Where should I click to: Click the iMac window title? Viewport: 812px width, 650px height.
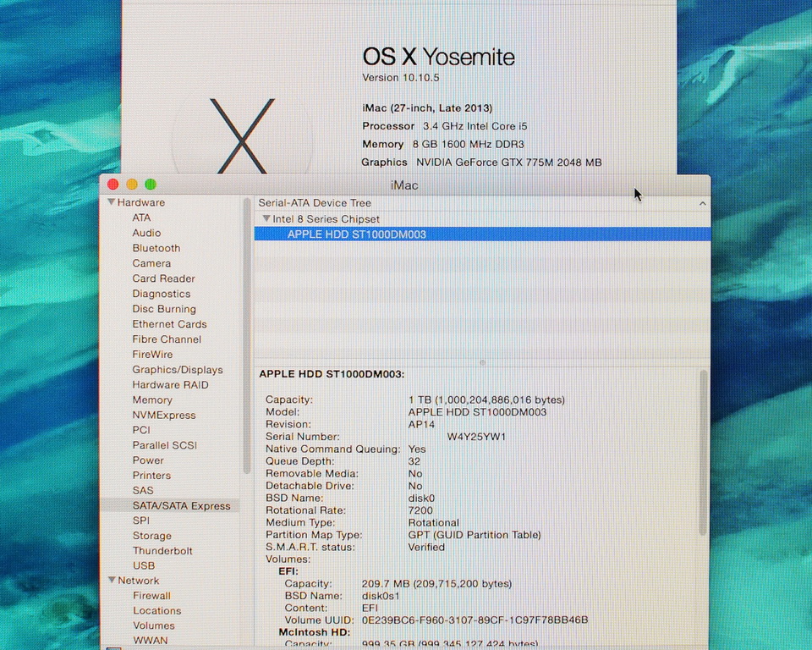404,185
